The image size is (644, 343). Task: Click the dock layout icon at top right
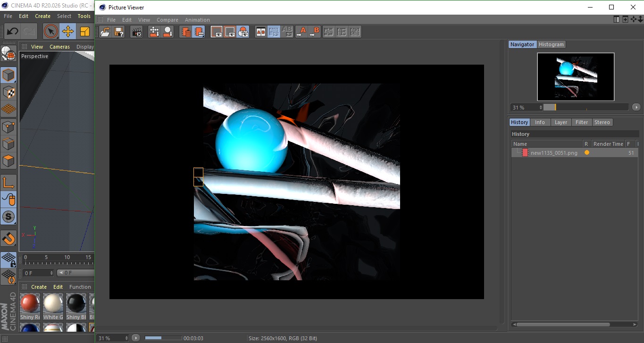(x=616, y=19)
